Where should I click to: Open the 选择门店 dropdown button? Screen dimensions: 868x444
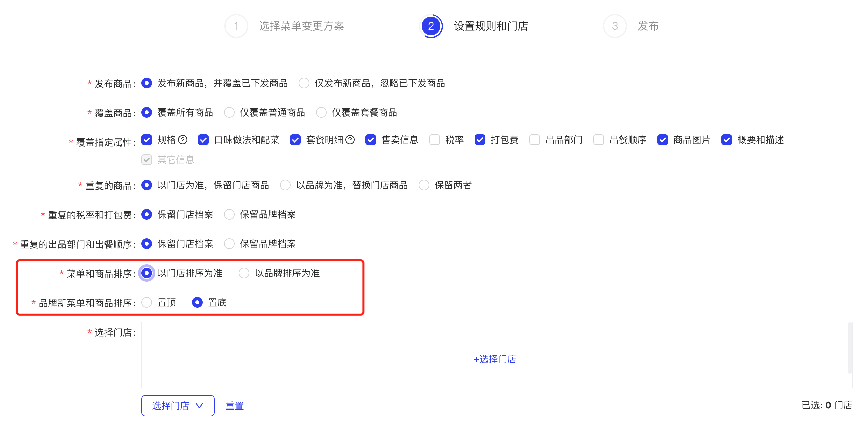[178, 405]
